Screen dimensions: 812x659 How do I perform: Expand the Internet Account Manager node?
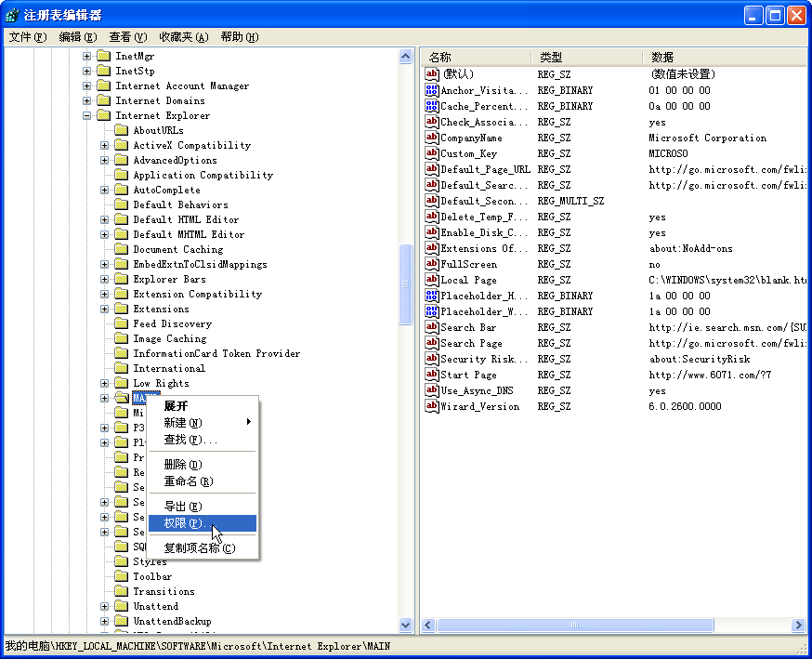point(87,86)
